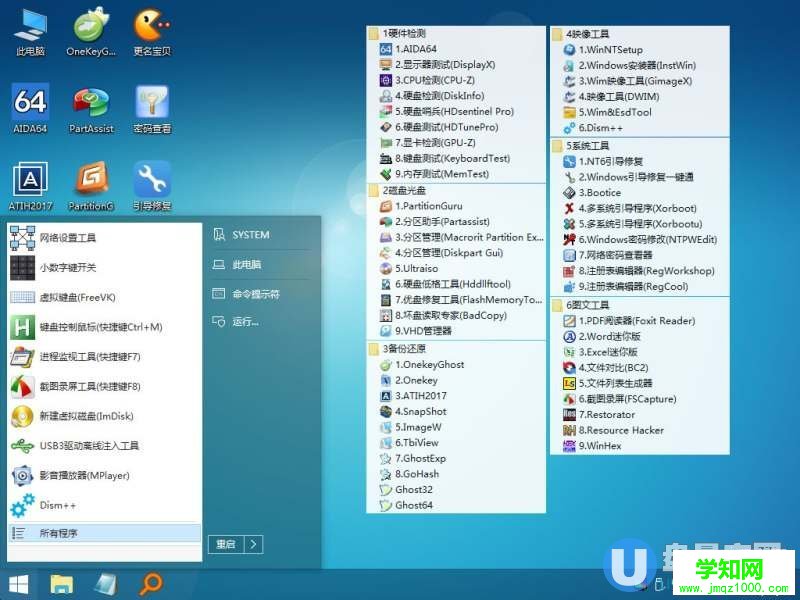800x600 pixels.
Task: Open PartAssist desktop icon
Action: (91, 109)
